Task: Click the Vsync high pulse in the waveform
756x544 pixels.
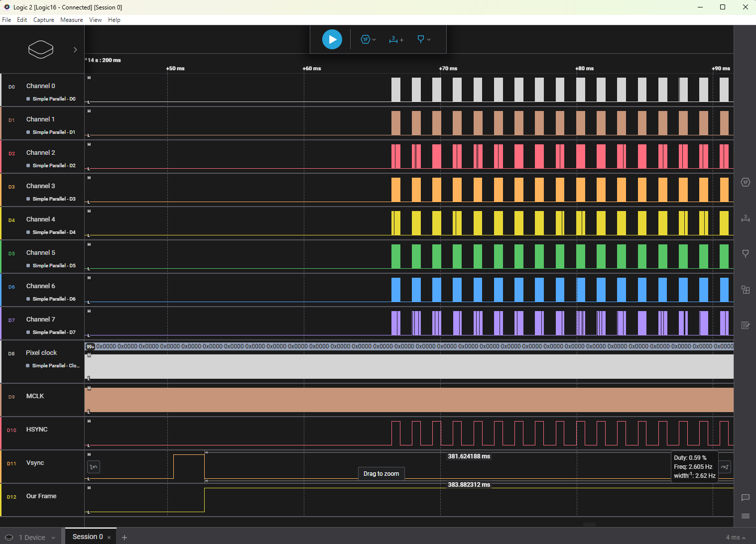Action: 189,466
